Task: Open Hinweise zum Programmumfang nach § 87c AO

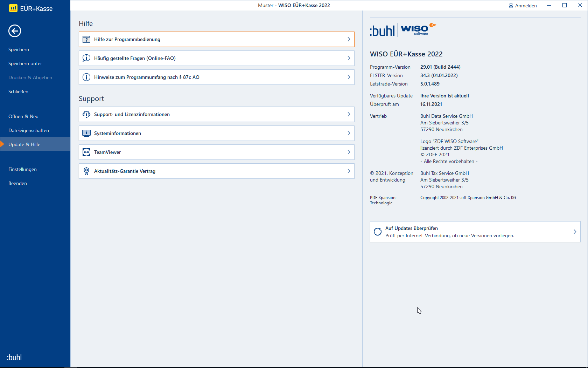Action: pyautogui.click(x=217, y=77)
